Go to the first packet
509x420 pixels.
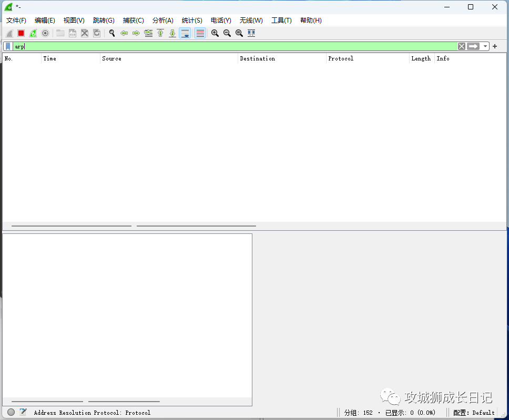(160, 33)
